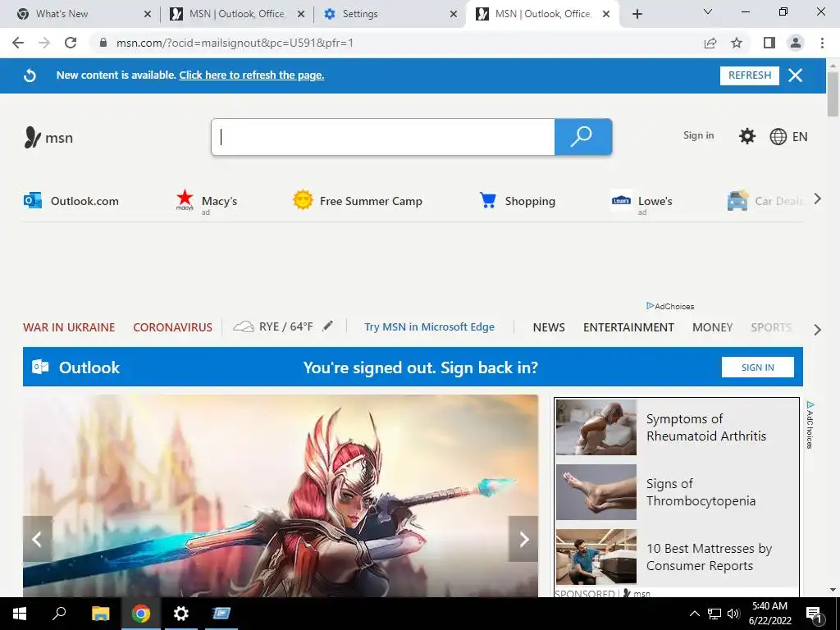This screenshot has height=630, width=840.
Task: Click the AdChoices icon above the news bar
Action: click(x=650, y=306)
